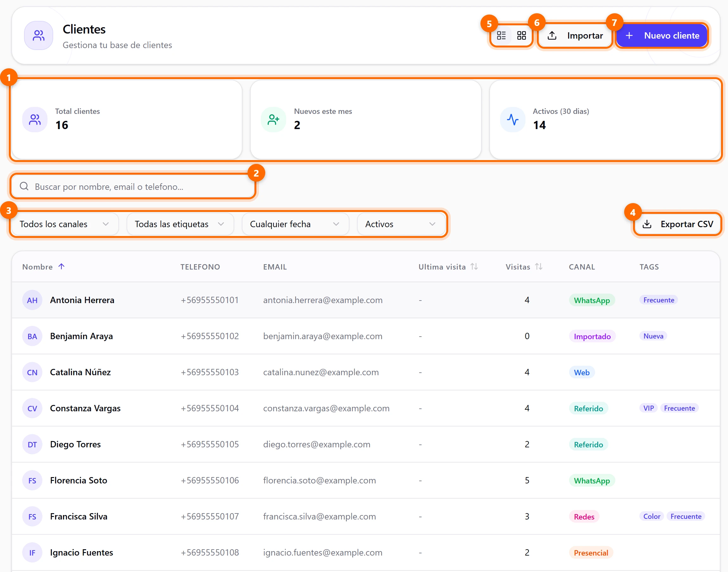Click the AH avatar for Antonia Herrera
Viewport: 728px width, 572px height.
click(x=32, y=300)
